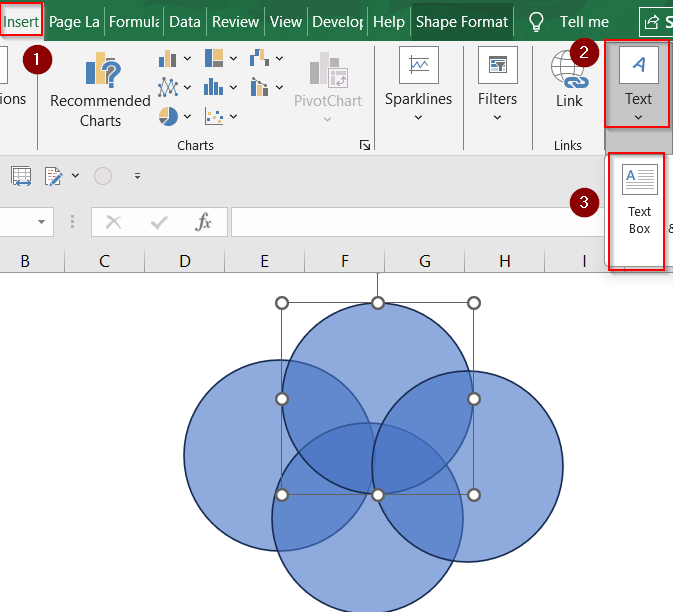673x612 pixels.
Task: Open the Name Box dropdown
Action: tap(42, 222)
